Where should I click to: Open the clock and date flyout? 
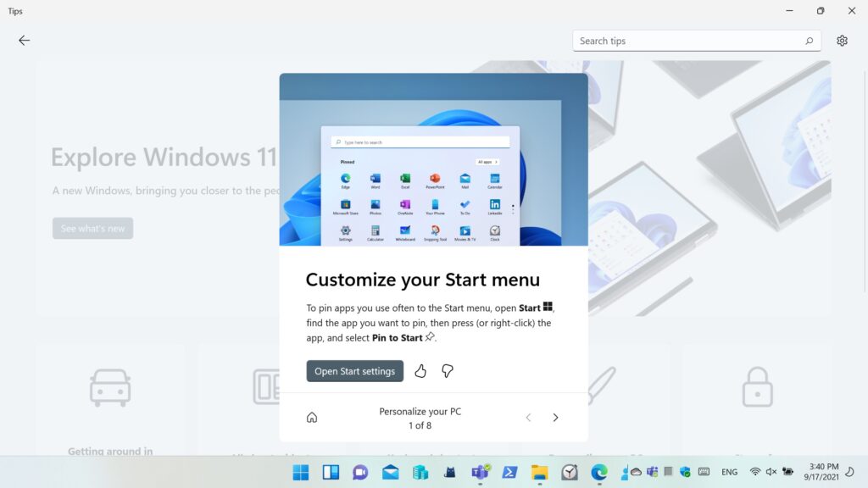tap(823, 472)
